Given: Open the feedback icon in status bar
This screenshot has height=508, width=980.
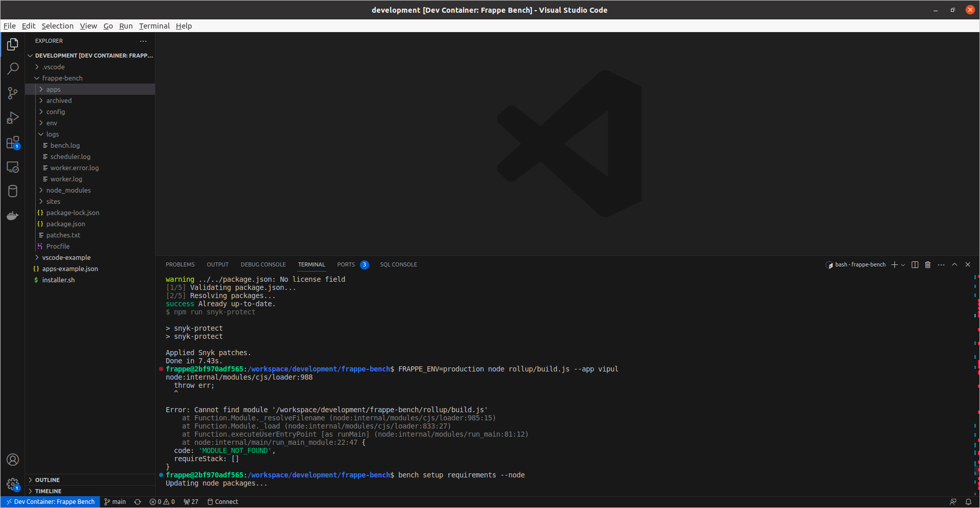Looking at the screenshot, I should (x=953, y=502).
